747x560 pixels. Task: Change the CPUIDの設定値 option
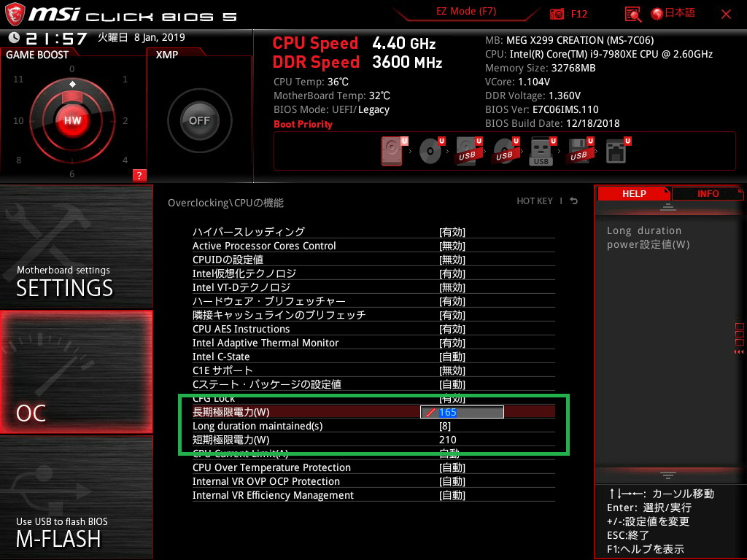click(452, 260)
